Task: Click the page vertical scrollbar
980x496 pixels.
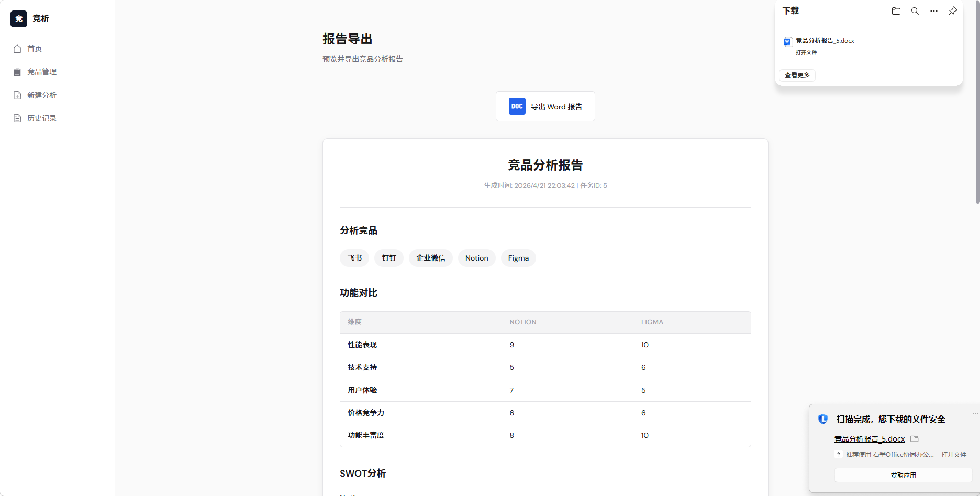Action: click(977, 105)
